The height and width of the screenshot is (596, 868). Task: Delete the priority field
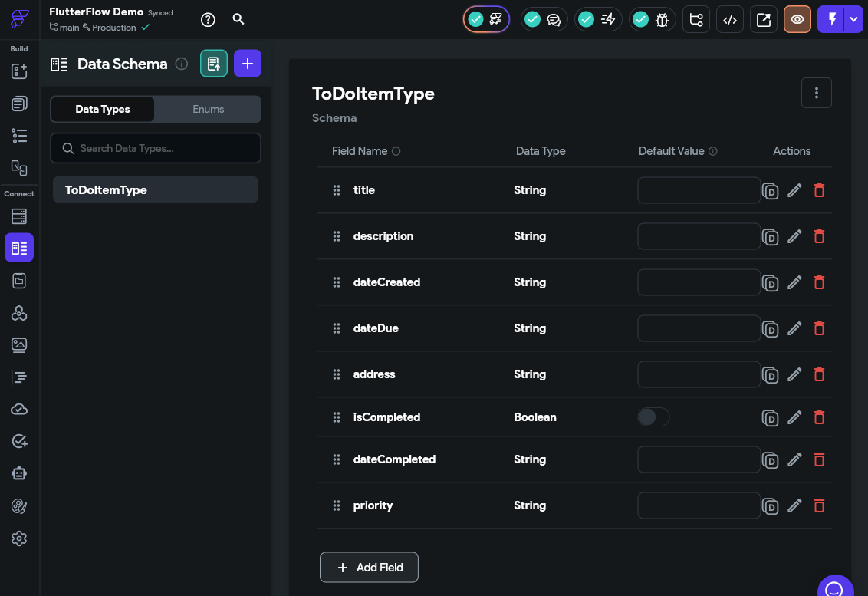[x=819, y=505]
